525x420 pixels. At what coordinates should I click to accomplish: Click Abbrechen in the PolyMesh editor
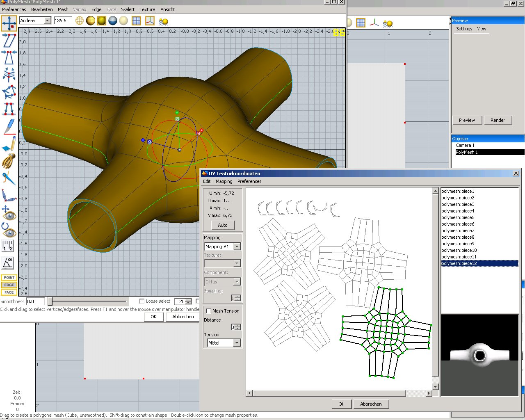(183, 317)
